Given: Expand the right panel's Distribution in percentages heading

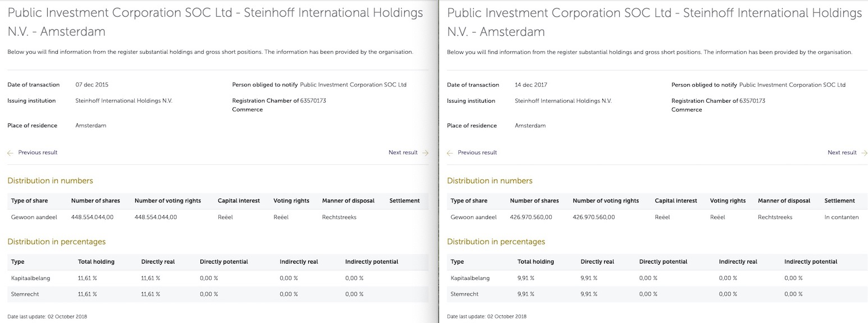Looking at the screenshot, I should [x=496, y=241].
